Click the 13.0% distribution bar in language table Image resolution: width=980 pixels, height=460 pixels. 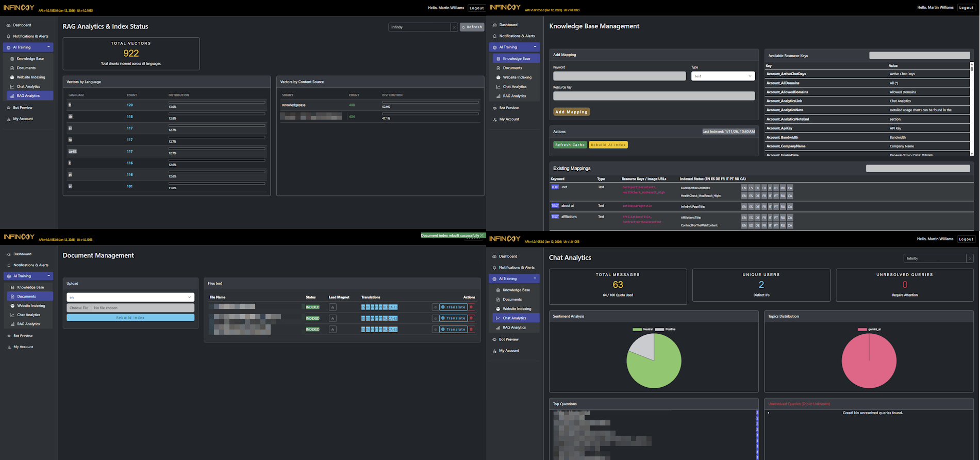point(217,102)
